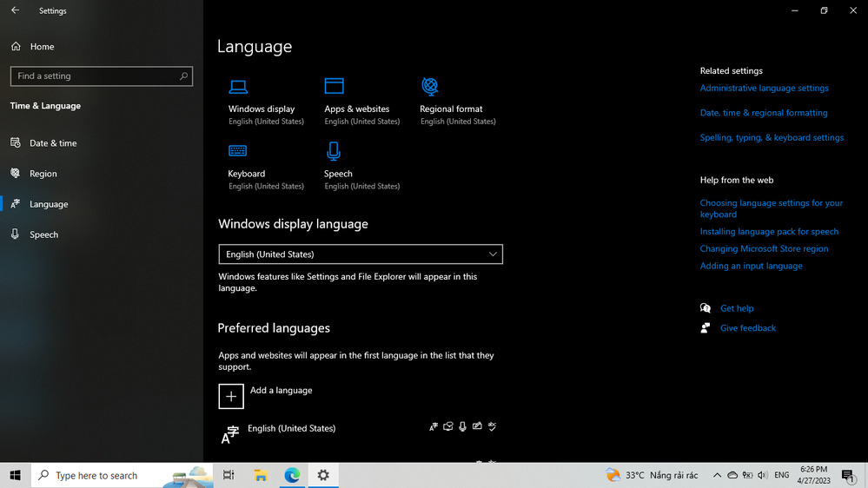The height and width of the screenshot is (488, 868).
Task: Click the taskbar Type here to search box
Action: pyautogui.click(x=122, y=475)
